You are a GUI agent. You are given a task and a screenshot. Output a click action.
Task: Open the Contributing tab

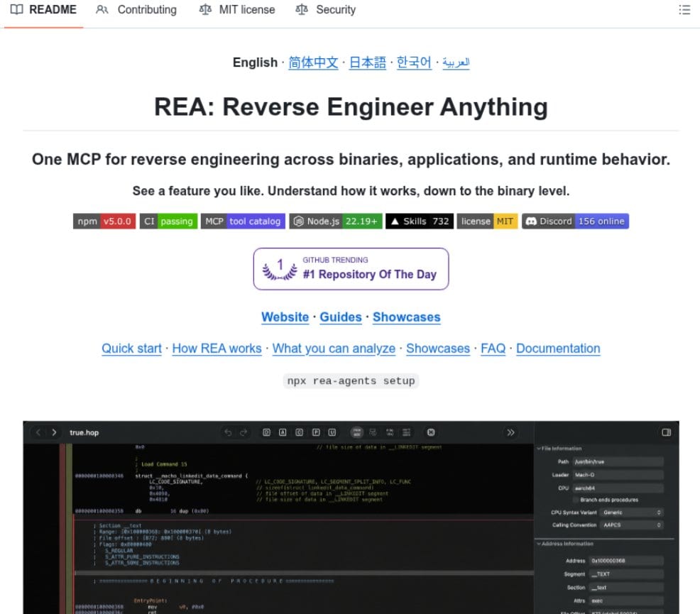136,10
